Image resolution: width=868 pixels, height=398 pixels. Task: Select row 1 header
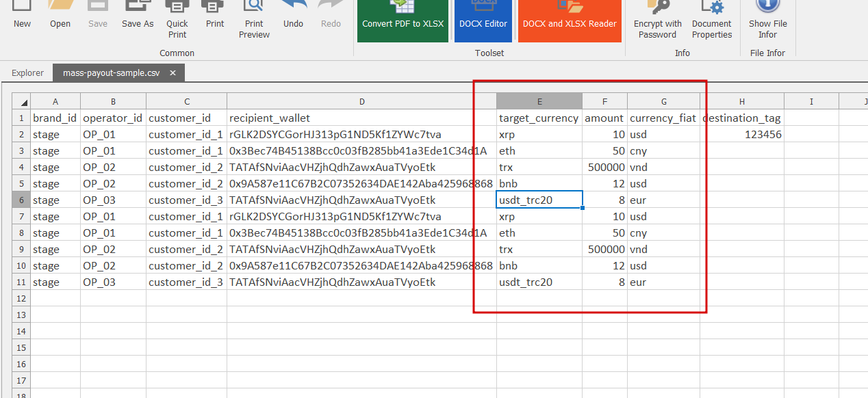pyautogui.click(x=21, y=118)
